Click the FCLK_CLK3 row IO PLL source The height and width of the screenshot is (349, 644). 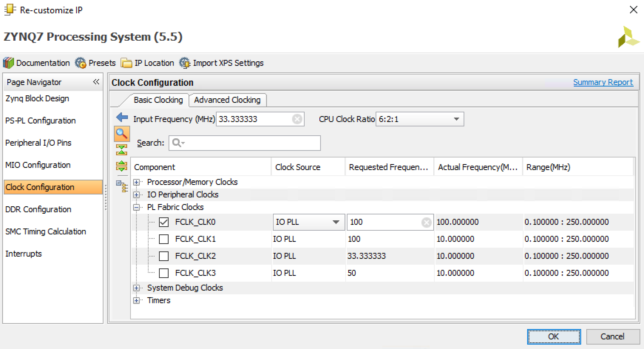(284, 273)
